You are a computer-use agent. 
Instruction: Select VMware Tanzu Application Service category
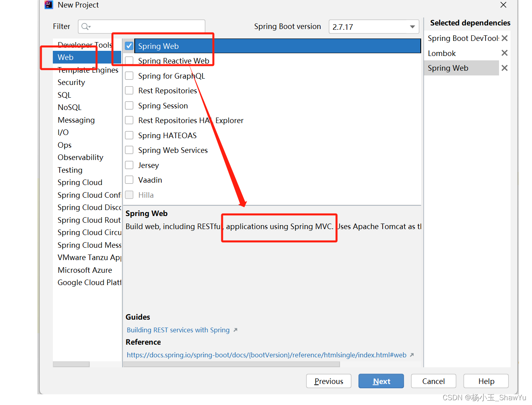click(89, 257)
